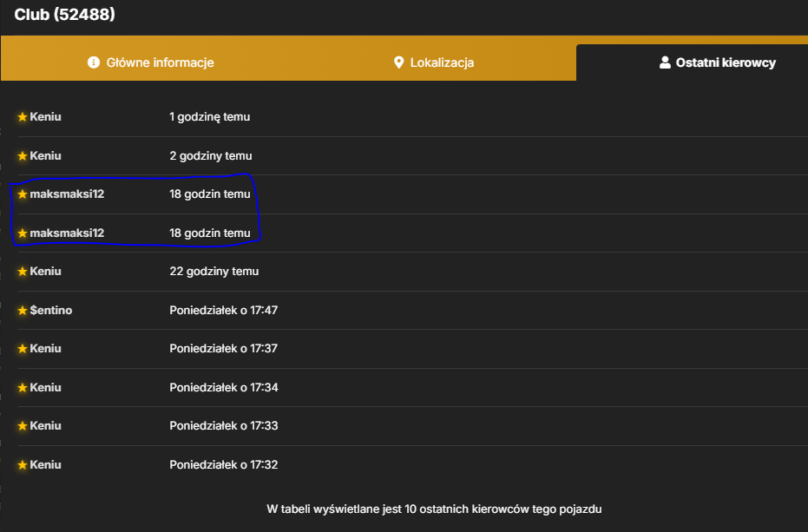Click the star in the '1 godzinę temu' row
The image size is (808, 532).
[23, 117]
